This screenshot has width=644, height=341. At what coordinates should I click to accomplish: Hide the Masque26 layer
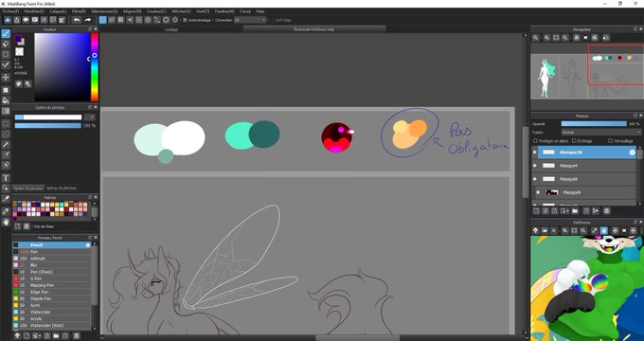pyautogui.click(x=534, y=153)
